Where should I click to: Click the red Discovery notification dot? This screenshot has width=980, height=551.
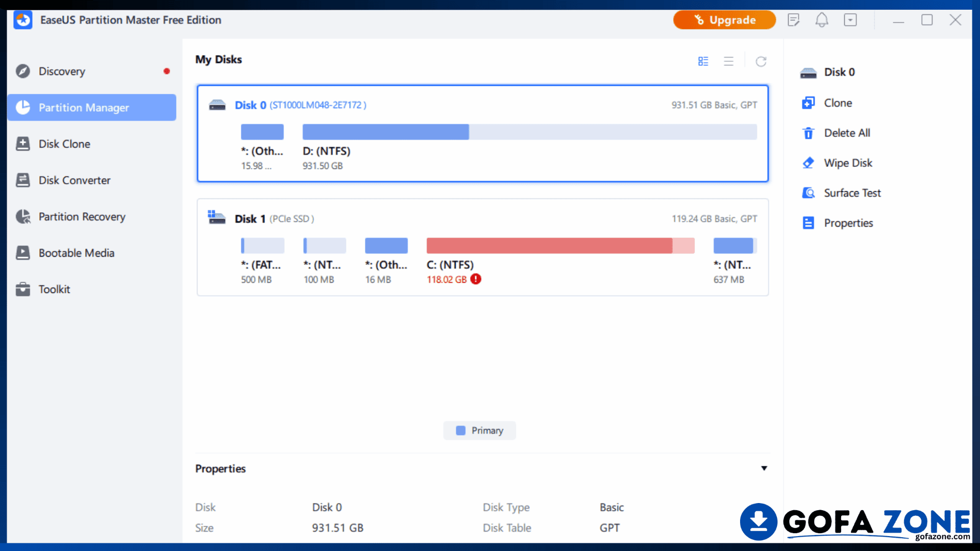click(166, 71)
